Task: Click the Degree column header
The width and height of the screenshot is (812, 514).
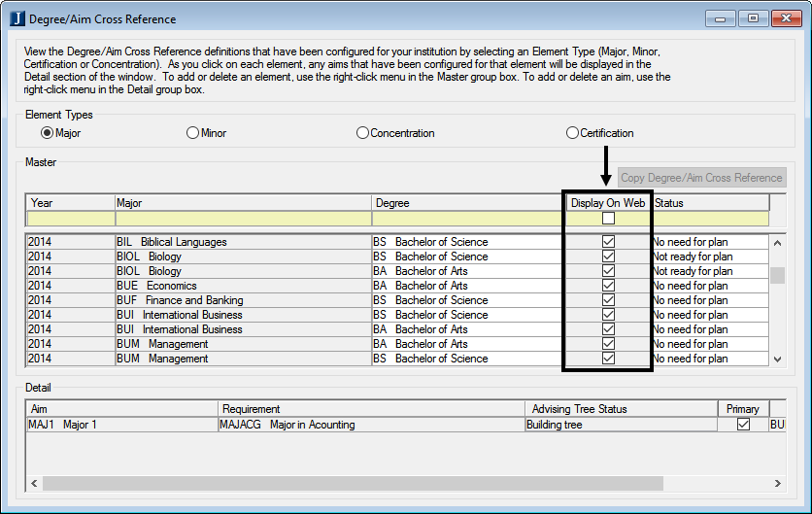Action: click(x=467, y=203)
